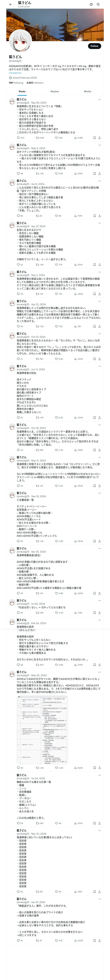Like the Sep 29, 2024 post
This screenshot has height=980, width=110.
57,138
